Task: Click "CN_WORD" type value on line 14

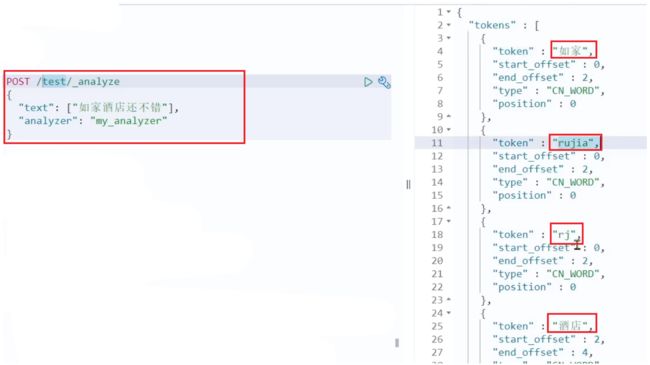Action: click(573, 182)
